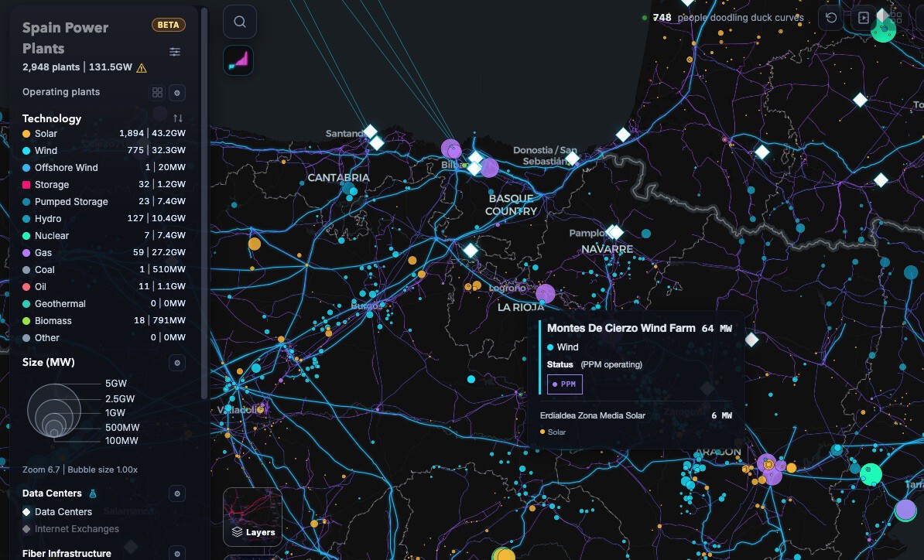Click the capacity warning triangle icon
The width and height of the screenshot is (924, 560).
tap(142, 68)
